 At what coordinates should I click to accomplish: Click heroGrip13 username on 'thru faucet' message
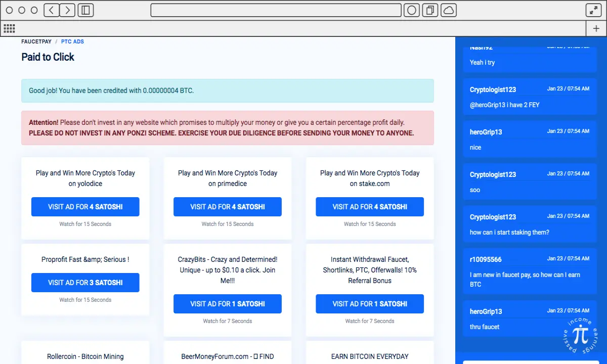(x=486, y=311)
